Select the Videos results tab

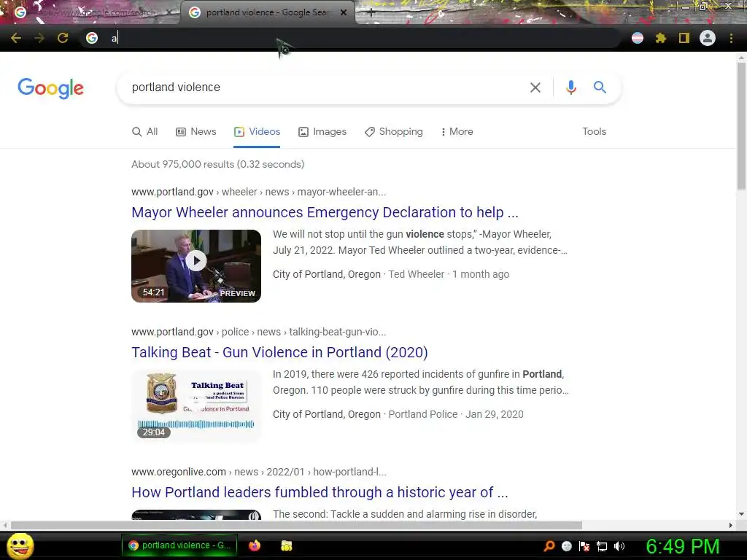pyautogui.click(x=257, y=132)
